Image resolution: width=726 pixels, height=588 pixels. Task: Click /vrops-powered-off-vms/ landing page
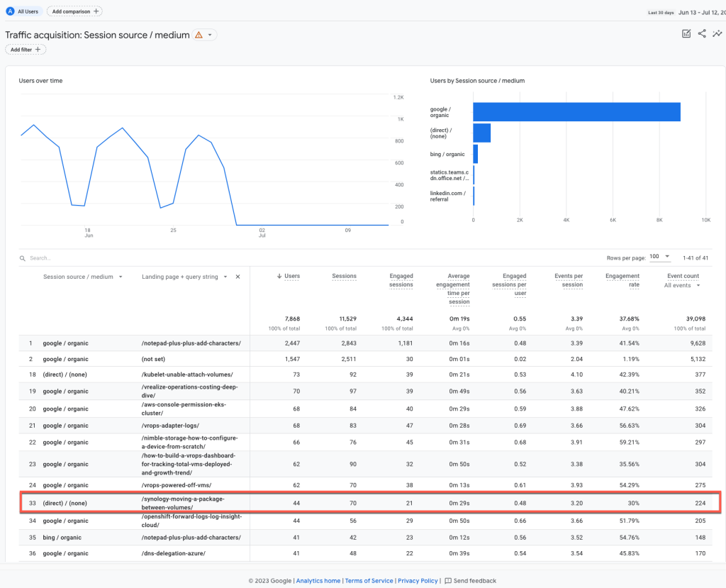coord(177,485)
